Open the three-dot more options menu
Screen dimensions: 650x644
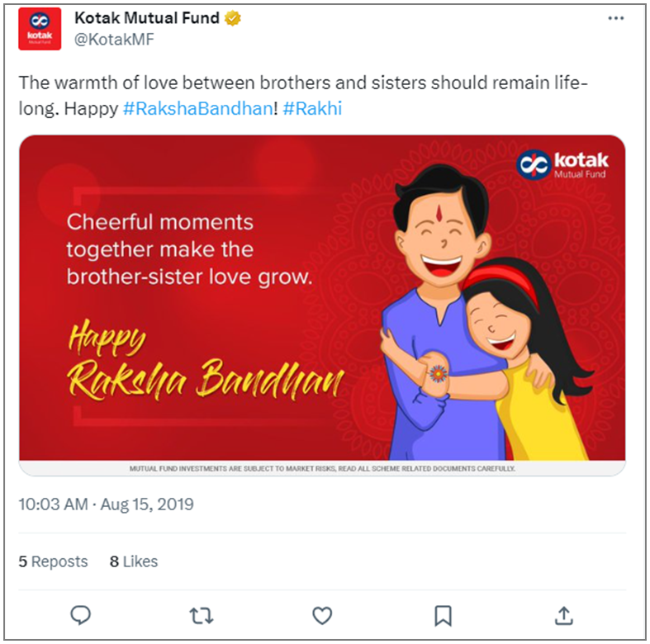[616, 18]
